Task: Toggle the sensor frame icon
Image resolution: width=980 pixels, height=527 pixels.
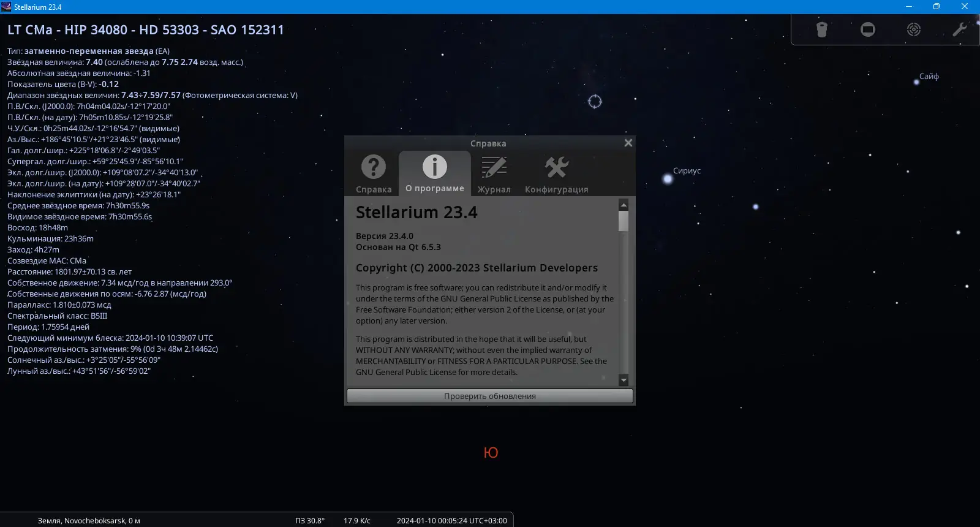Action: (868, 29)
